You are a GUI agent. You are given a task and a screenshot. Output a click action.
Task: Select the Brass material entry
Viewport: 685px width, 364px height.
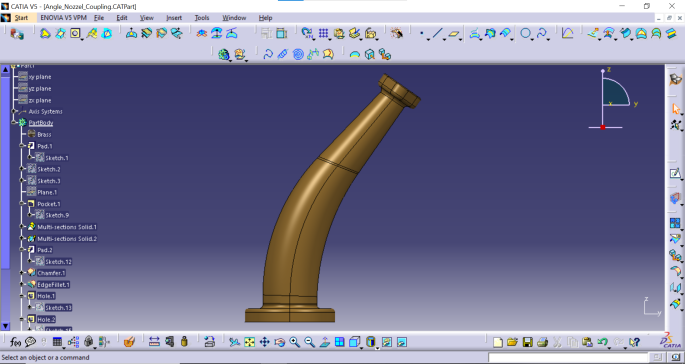coord(44,135)
